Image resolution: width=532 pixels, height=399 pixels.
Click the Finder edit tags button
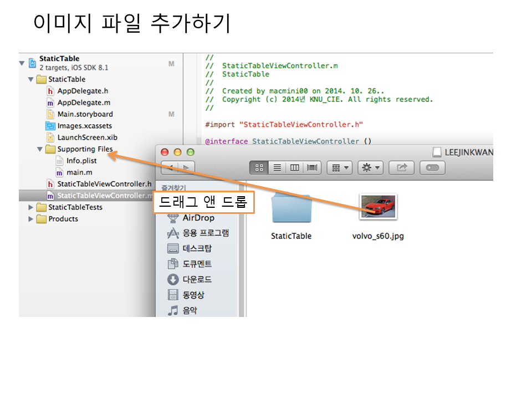pyautogui.click(x=432, y=167)
